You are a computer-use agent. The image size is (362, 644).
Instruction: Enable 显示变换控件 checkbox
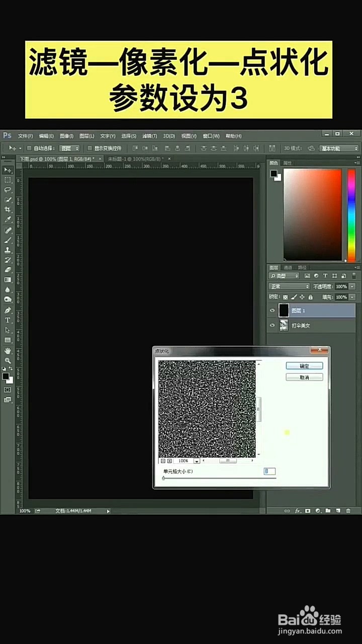[89, 148]
